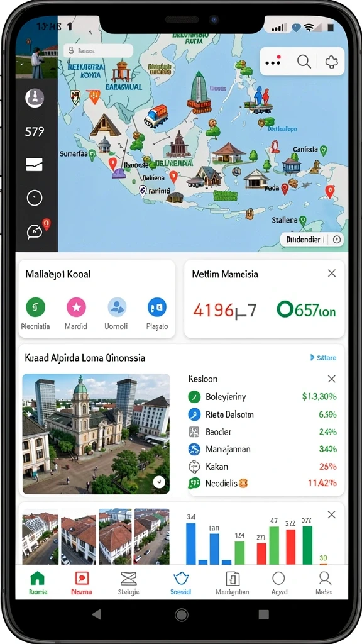Tap the round button on cathedral photo
This screenshot has width=362, height=644.
click(x=159, y=482)
